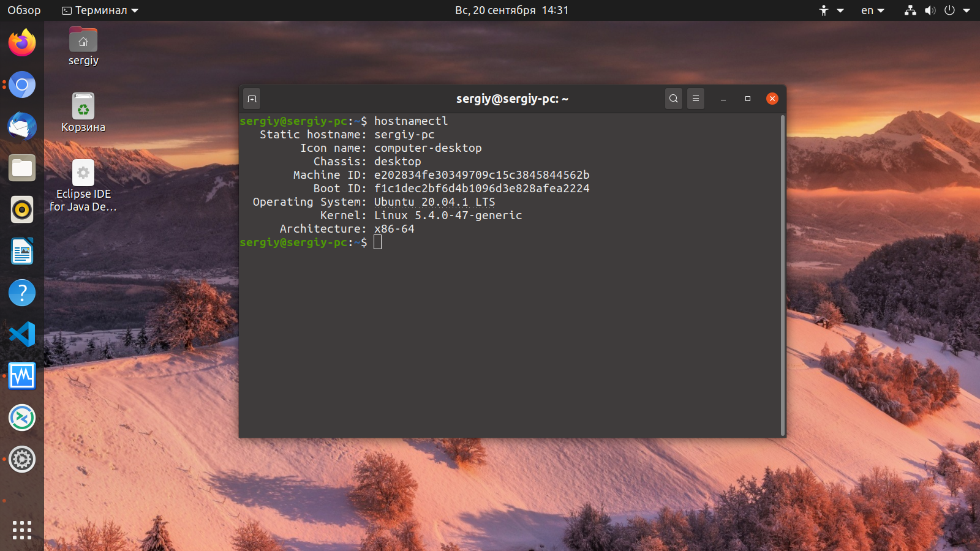Launch Firefox from the dock
980x551 pixels.
point(22,43)
